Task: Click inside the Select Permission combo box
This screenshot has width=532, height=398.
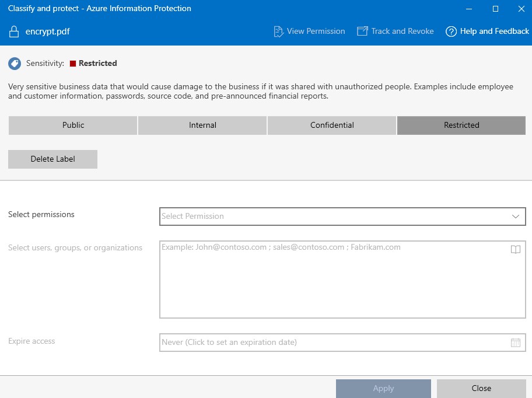Action: (342, 217)
